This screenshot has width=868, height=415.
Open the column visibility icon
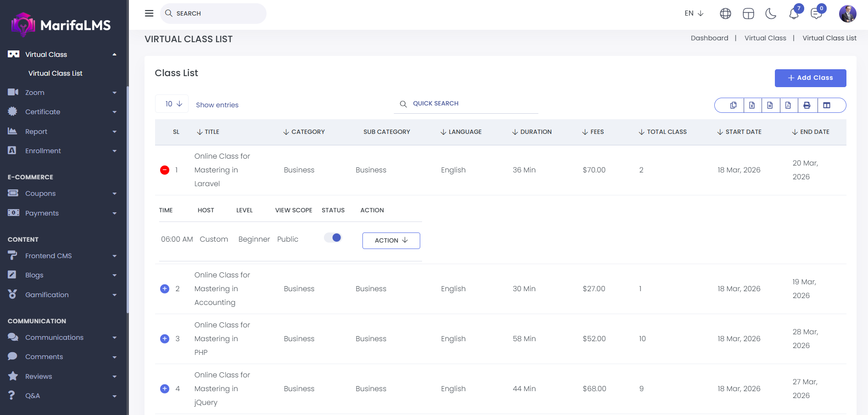pos(827,105)
